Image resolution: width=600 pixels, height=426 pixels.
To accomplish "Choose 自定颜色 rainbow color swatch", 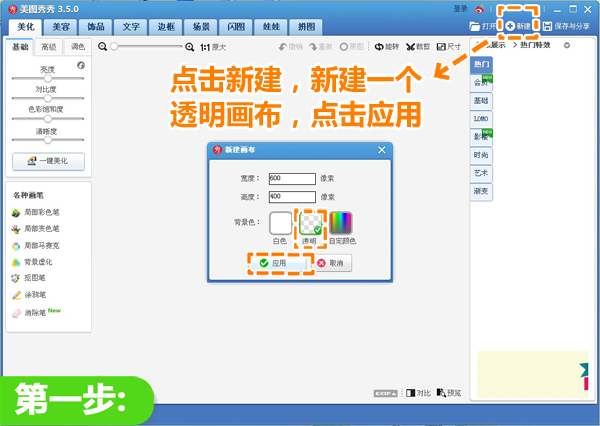I will [x=341, y=223].
